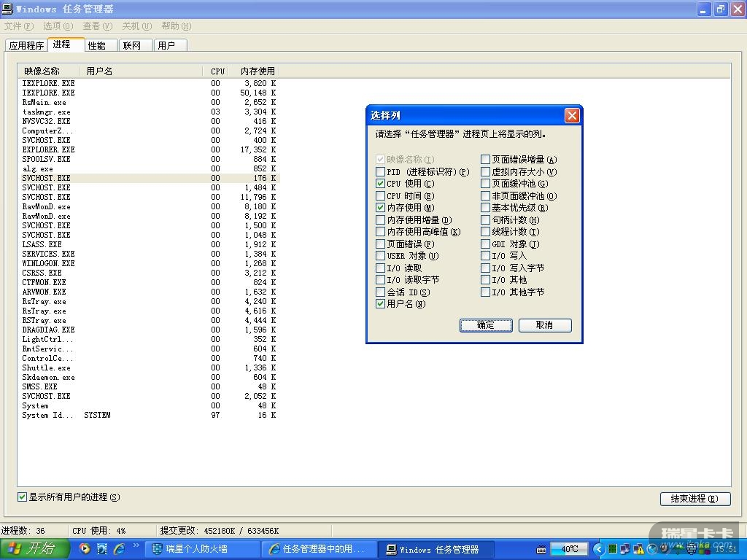Click the keyboard language bar icon
The width and height of the screenshot is (747, 560).
pyautogui.click(x=541, y=550)
